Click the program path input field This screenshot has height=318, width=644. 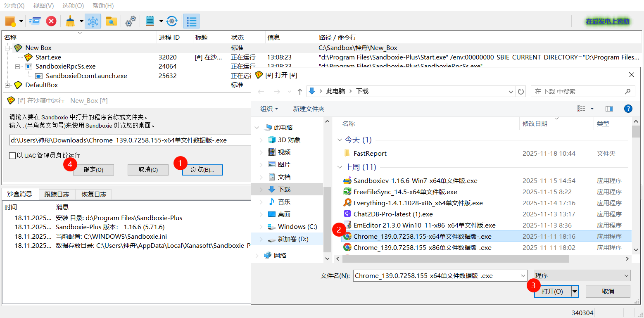(x=130, y=140)
